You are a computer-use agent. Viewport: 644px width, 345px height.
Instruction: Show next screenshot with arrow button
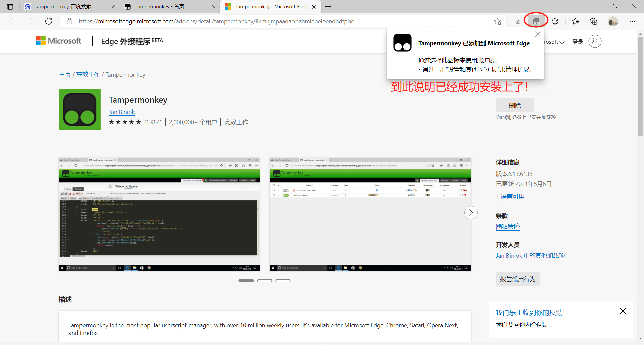[x=471, y=212]
